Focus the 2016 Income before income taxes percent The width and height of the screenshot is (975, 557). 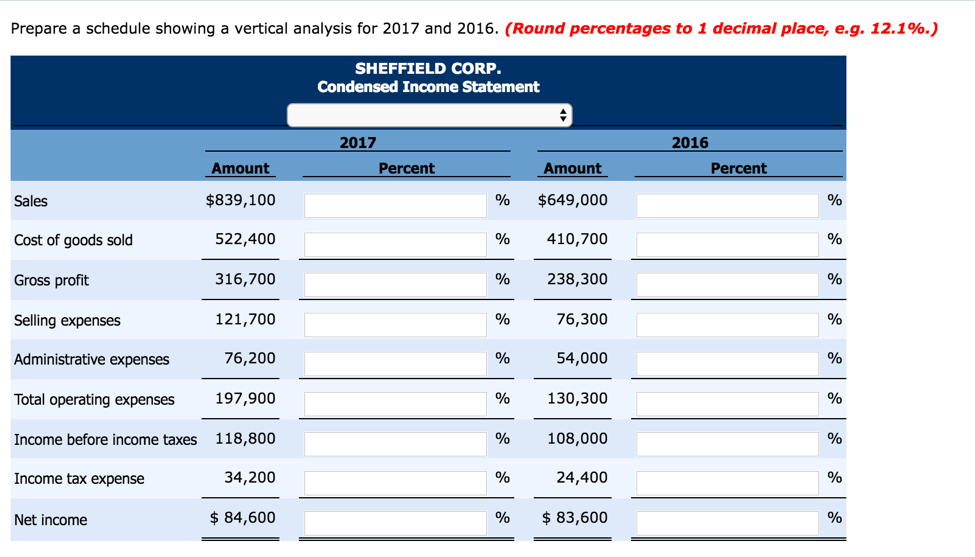[727, 442]
